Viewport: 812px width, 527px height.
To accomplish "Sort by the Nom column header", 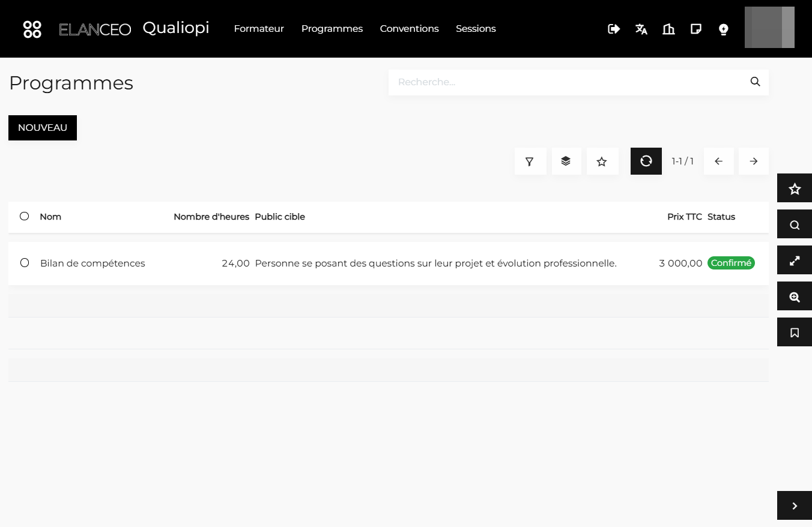I will click(x=50, y=217).
